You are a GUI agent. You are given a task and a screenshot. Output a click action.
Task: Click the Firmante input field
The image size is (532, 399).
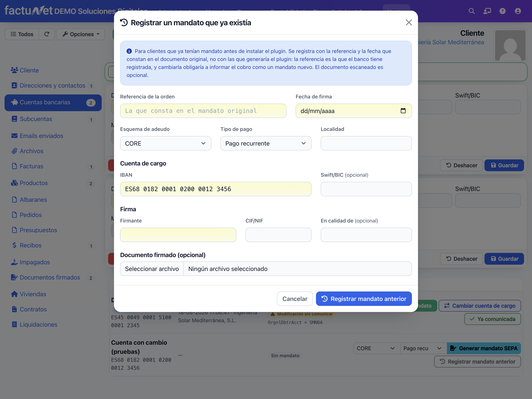point(178,235)
